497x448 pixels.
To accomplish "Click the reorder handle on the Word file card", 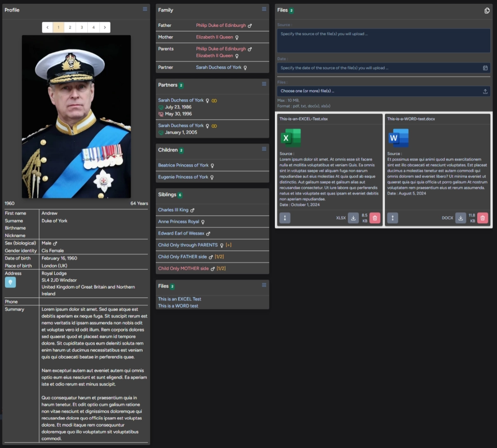I will point(392,218).
